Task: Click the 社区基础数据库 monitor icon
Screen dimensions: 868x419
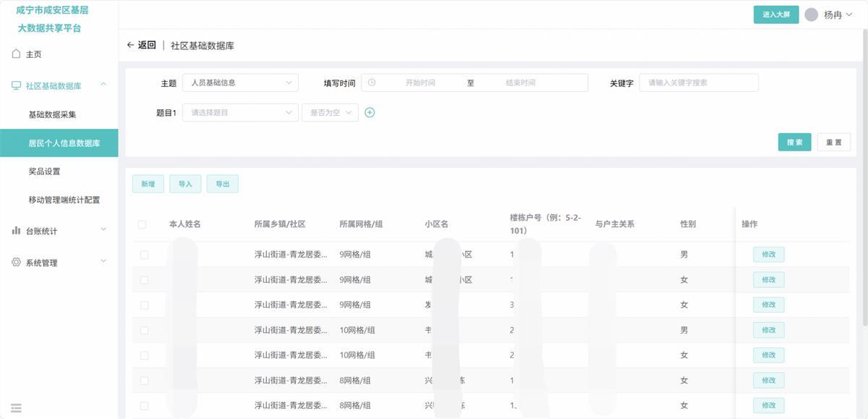Action: pos(16,85)
